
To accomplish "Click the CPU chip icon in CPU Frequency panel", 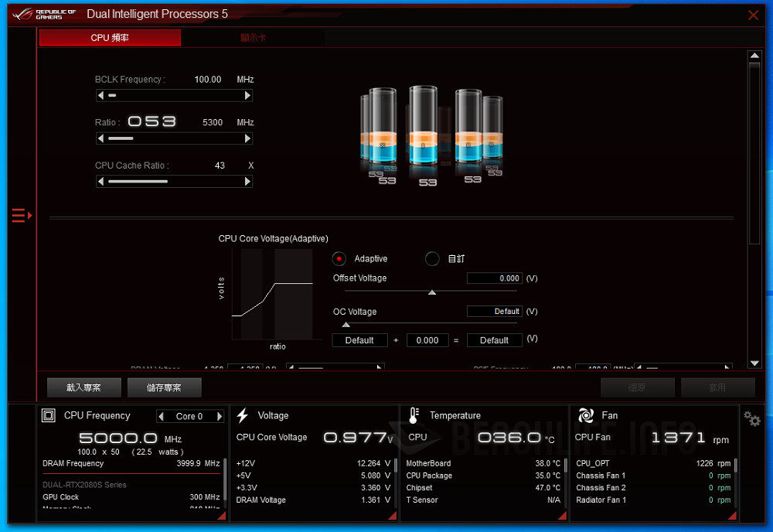I will click(49, 415).
